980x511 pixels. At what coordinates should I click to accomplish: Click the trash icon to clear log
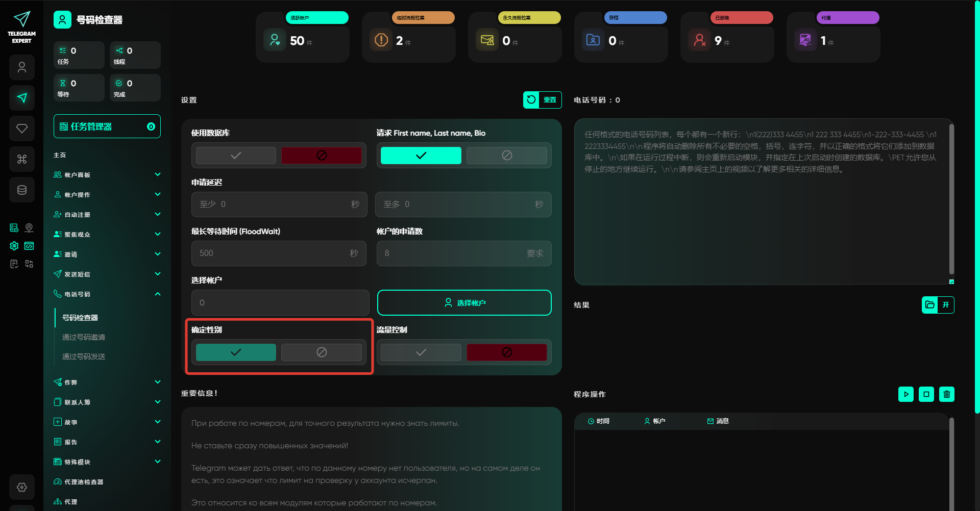tap(946, 394)
